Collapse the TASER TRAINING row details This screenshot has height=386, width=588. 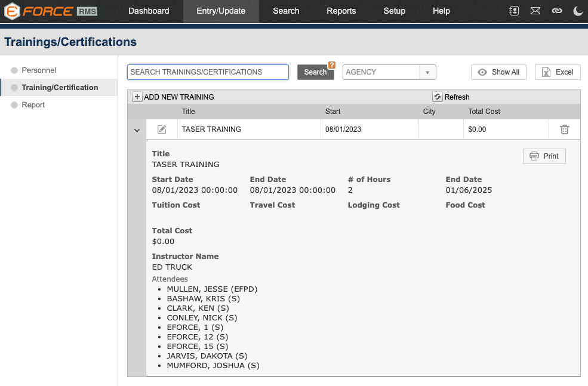click(137, 129)
